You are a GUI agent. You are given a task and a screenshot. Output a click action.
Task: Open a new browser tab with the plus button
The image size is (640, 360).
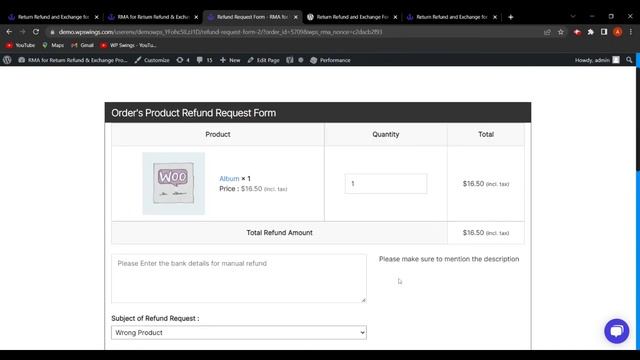511,17
